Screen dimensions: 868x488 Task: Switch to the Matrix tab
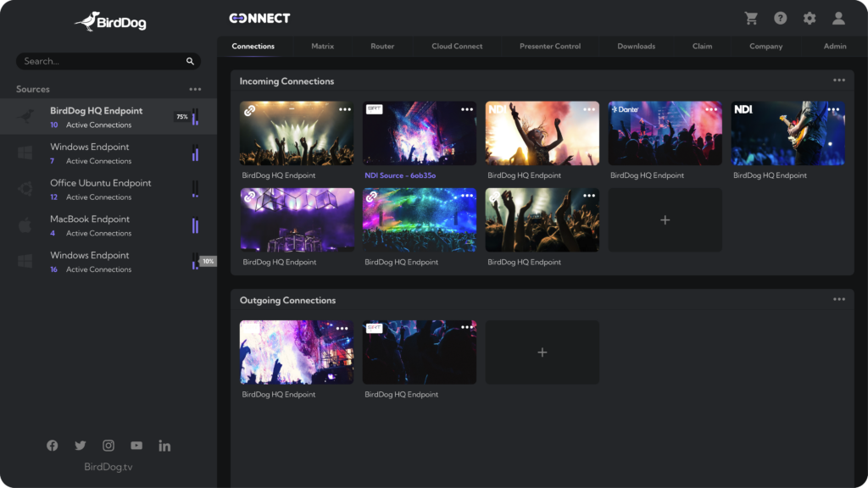(322, 47)
